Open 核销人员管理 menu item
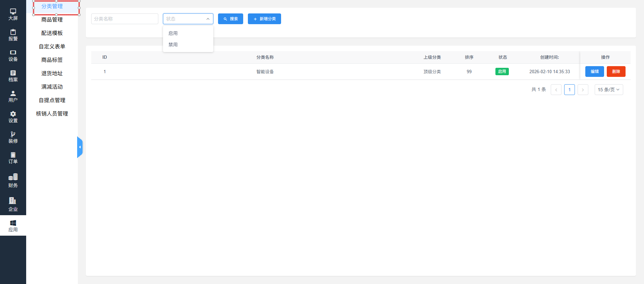The height and width of the screenshot is (284, 644). [52, 114]
